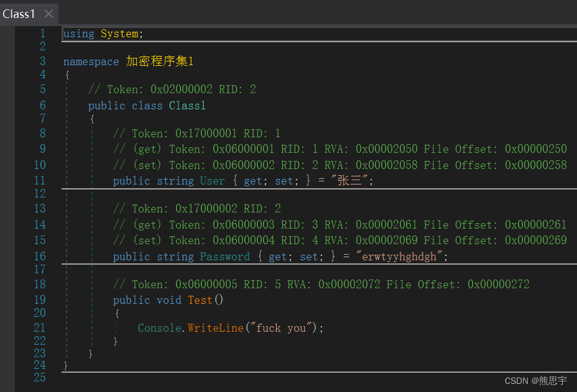
Task: Click comment Token: 0x02000002 RID: 2
Action: coord(172,89)
